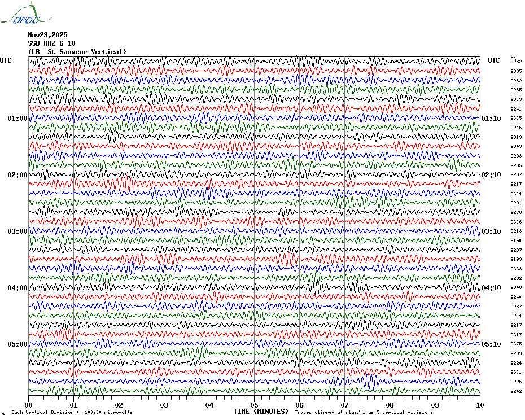Screen dimensions: 525x420
Task: Click the 01:10 time label
Action: click(491, 119)
